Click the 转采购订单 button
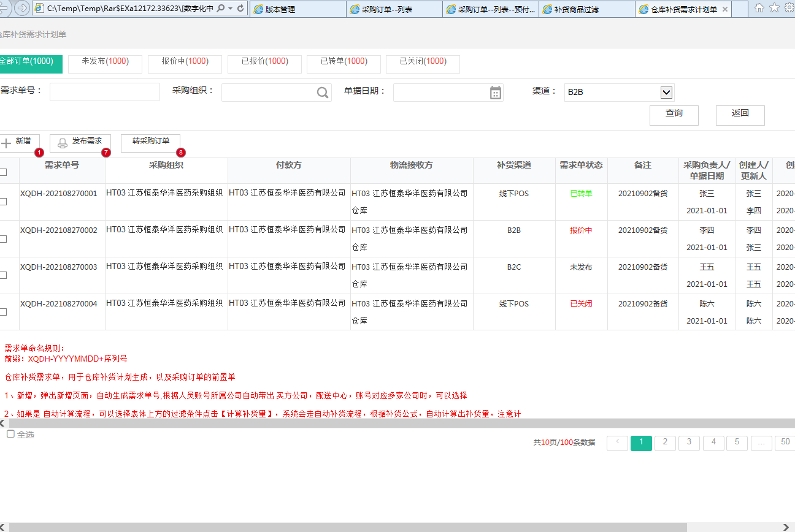Image resolution: width=795 pixels, height=532 pixels. [151, 143]
